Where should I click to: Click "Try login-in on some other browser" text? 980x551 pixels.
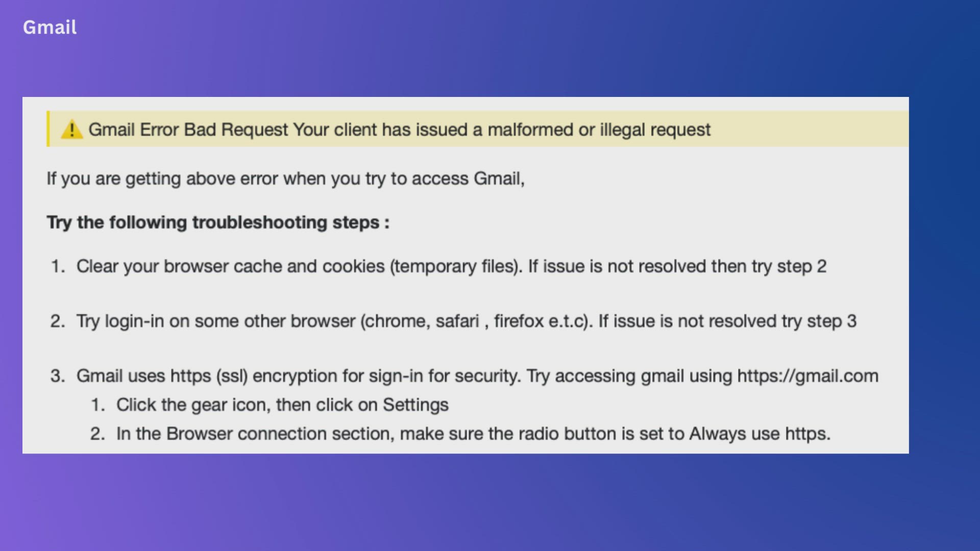215,321
